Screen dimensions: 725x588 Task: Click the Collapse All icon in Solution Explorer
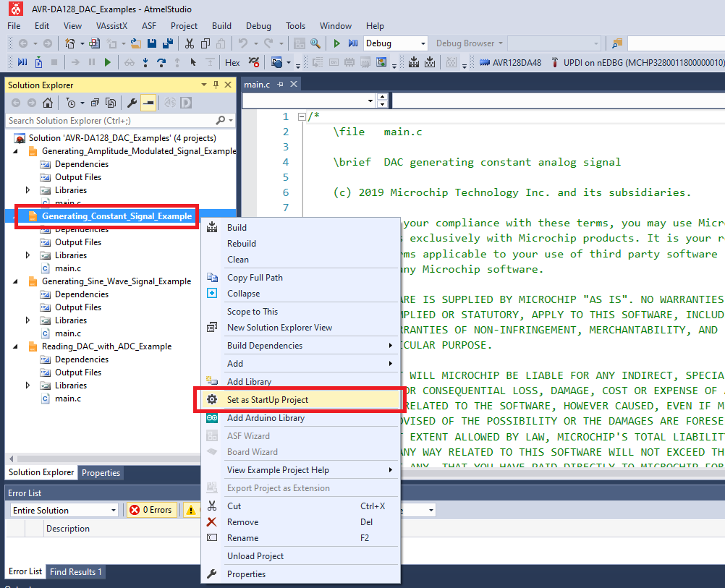click(95, 103)
